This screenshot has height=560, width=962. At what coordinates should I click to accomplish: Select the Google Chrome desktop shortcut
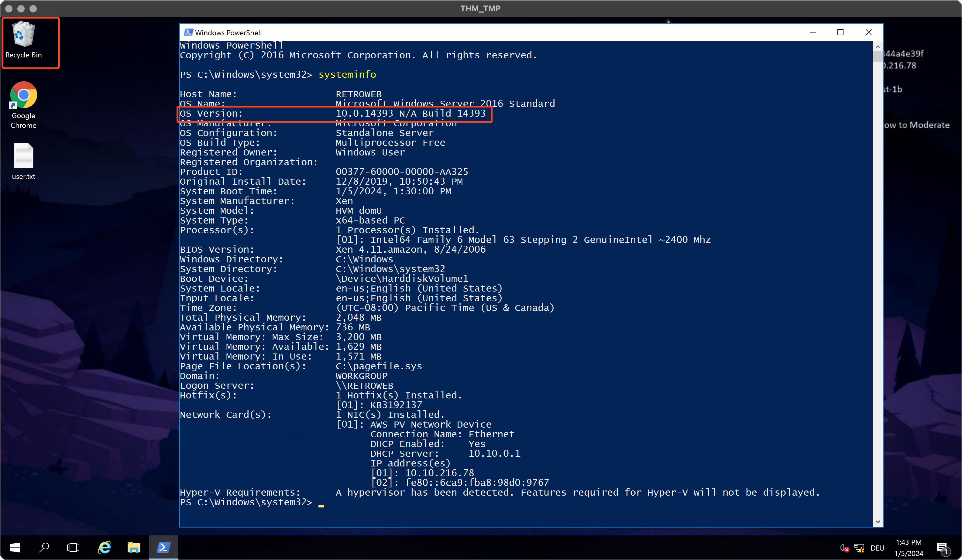(24, 105)
